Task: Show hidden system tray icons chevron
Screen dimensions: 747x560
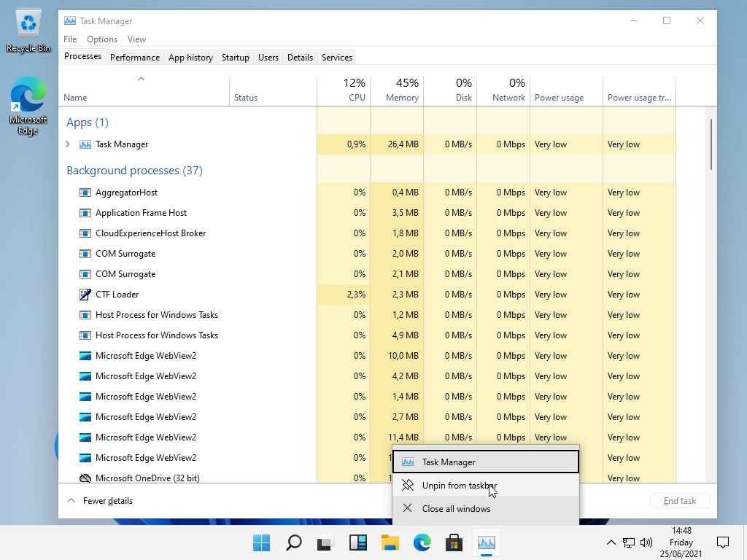Action: (611, 542)
